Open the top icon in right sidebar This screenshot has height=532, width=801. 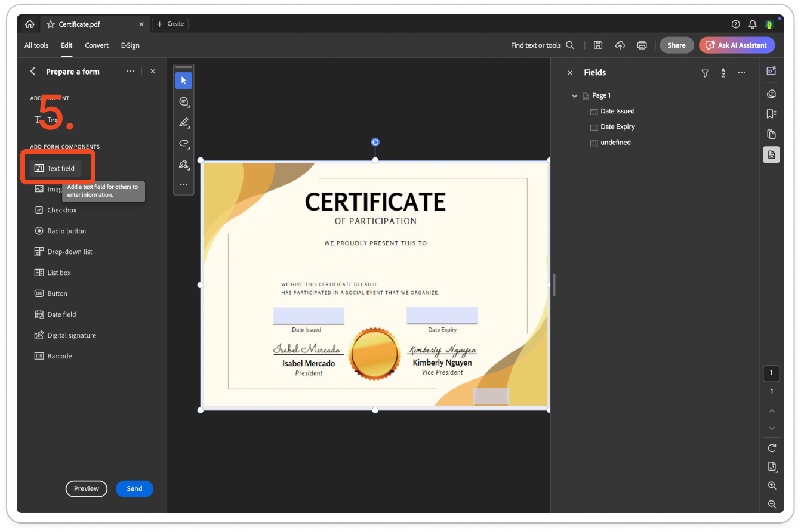coord(771,70)
